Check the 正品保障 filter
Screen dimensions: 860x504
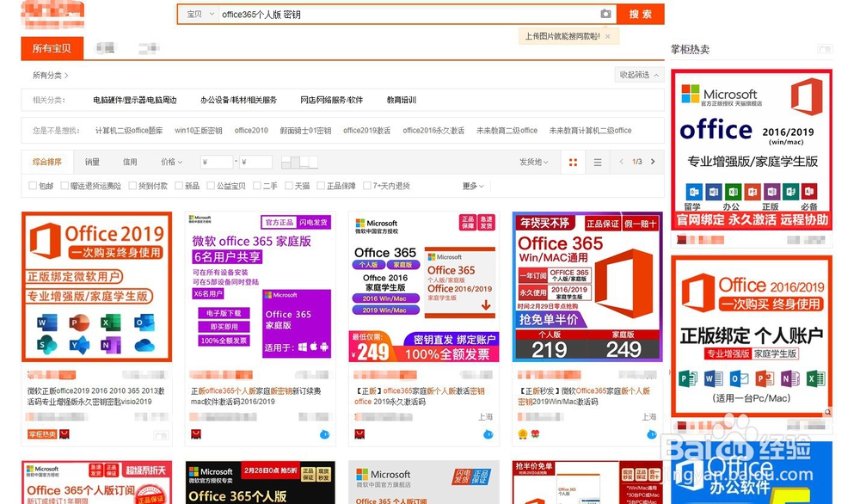321,186
